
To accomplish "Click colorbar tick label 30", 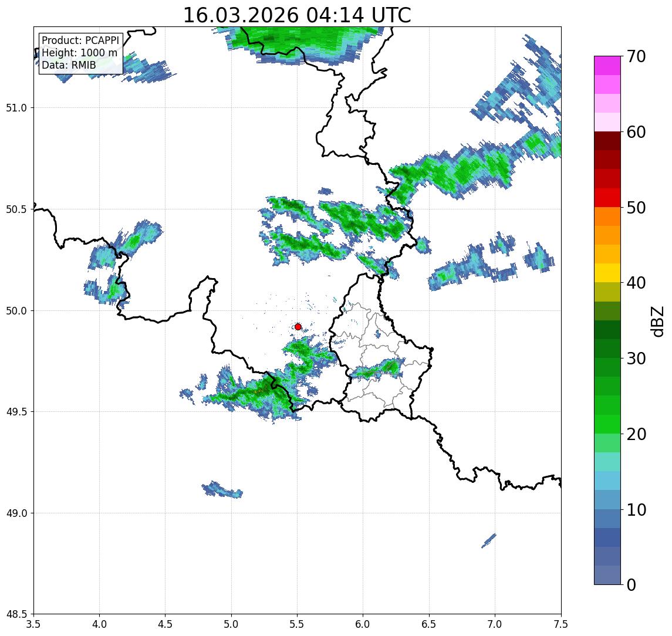I will (x=636, y=358).
